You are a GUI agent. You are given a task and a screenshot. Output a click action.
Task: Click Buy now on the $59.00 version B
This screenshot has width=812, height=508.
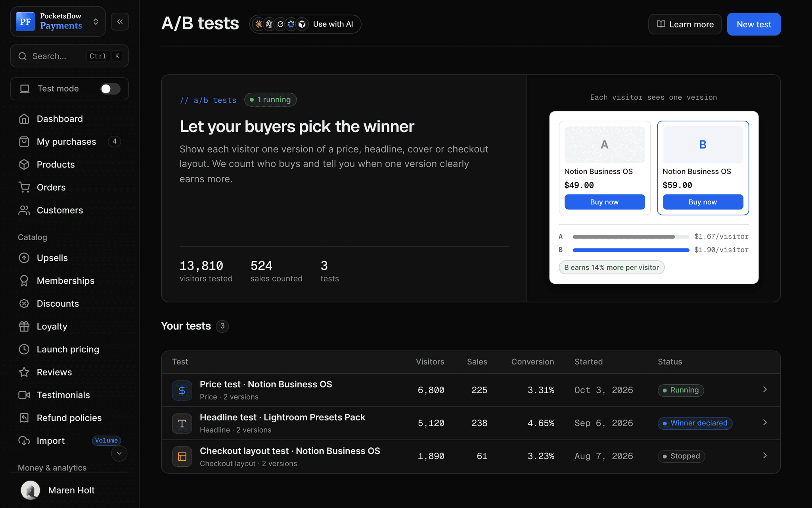click(x=703, y=202)
